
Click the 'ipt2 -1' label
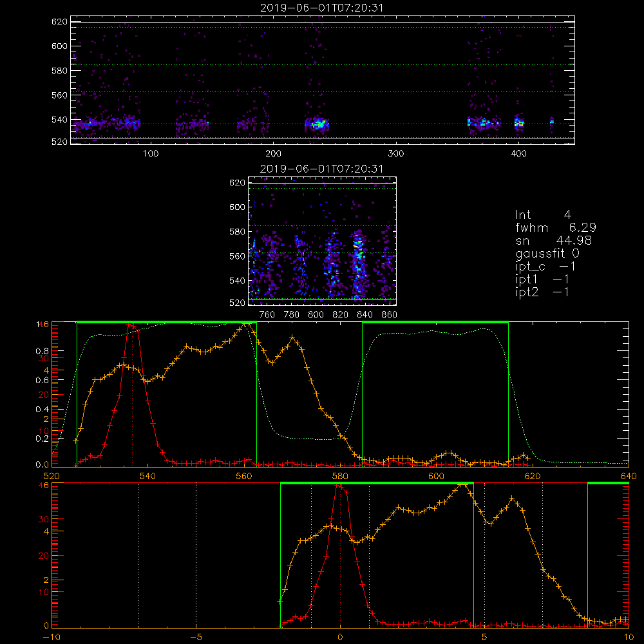(x=542, y=292)
